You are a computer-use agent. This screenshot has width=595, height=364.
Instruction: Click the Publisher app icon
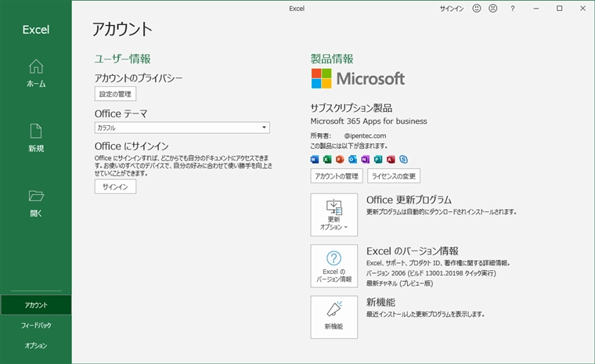click(378, 160)
